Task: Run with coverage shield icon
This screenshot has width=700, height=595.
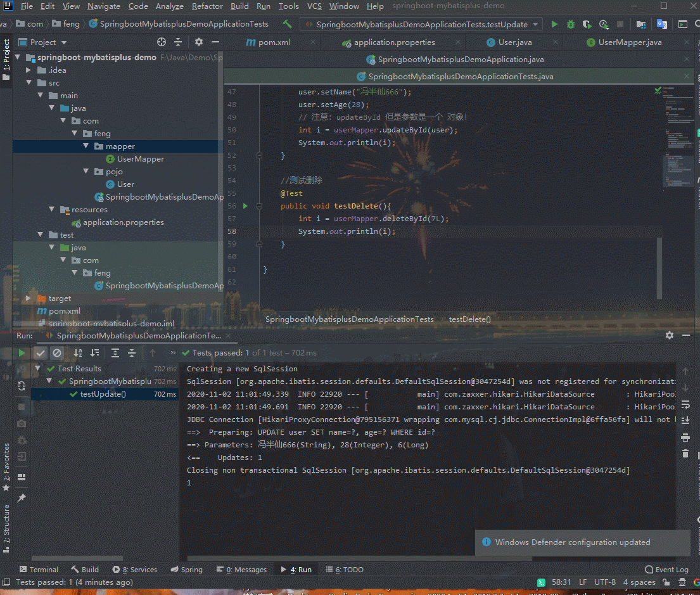Action: [x=587, y=24]
